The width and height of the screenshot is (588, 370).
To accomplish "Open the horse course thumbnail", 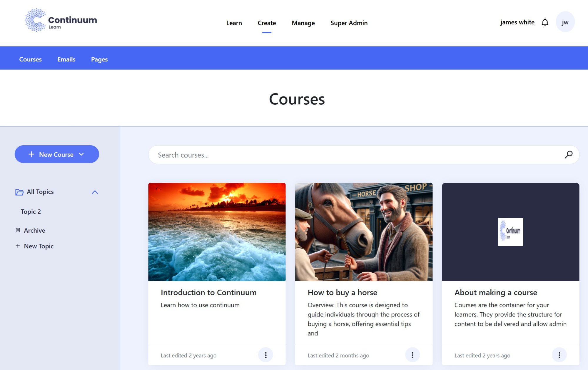I will coord(363,232).
